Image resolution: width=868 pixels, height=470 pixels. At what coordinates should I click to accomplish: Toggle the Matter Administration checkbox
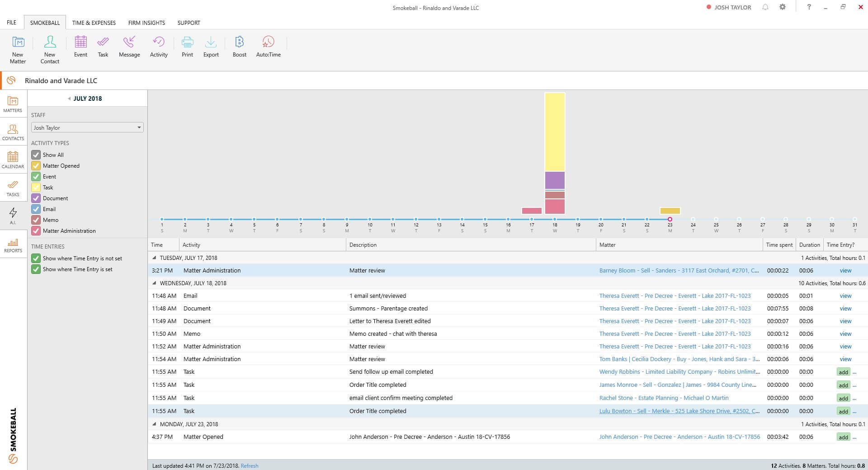pos(36,230)
